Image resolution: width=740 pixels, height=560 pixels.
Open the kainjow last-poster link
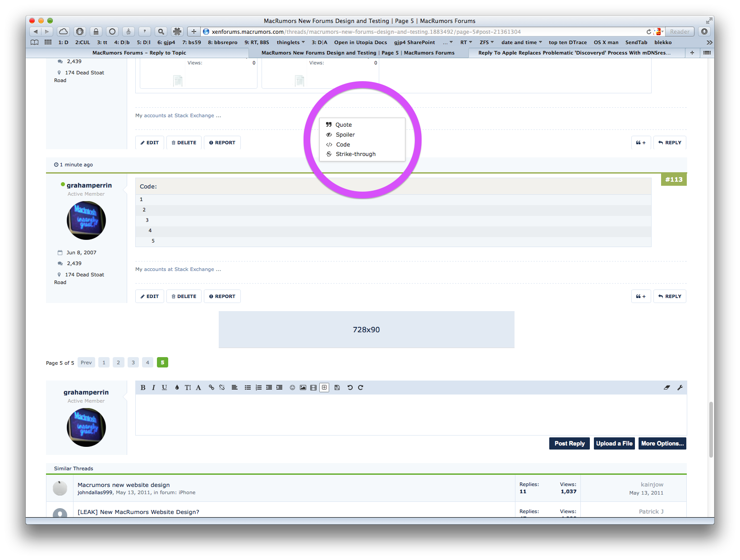[652, 485]
